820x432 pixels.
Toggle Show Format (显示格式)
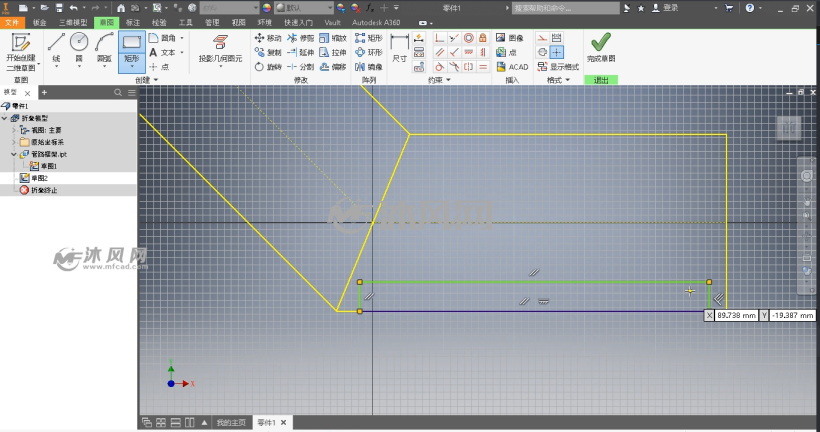[558, 67]
